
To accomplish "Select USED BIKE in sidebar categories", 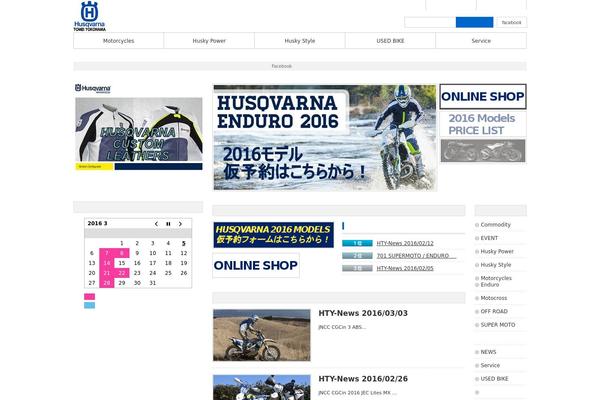I will [x=494, y=379].
